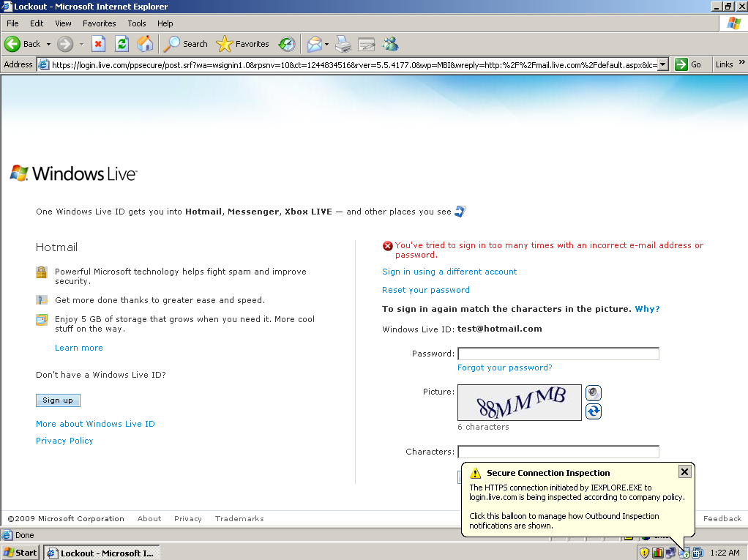Click the Forward navigation arrow
The height and width of the screenshot is (560, 748).
65,44
